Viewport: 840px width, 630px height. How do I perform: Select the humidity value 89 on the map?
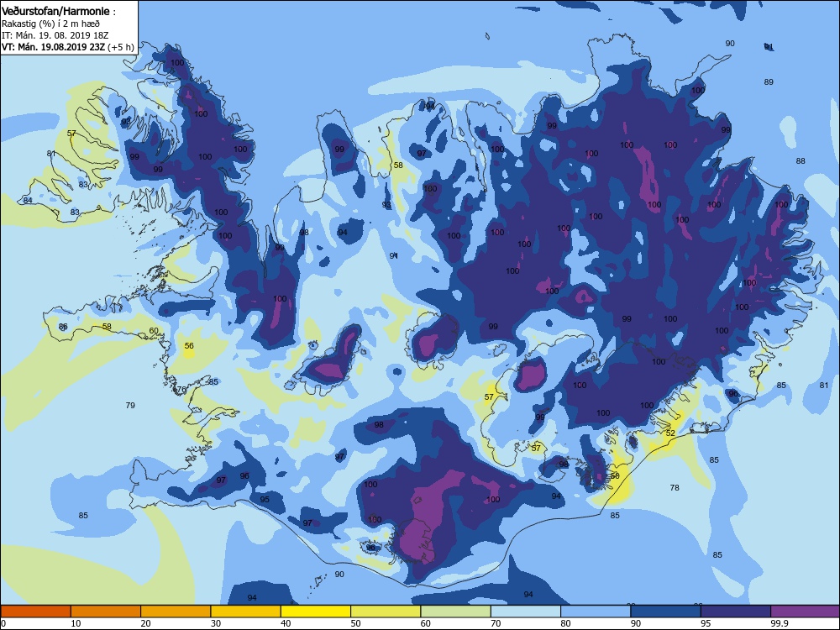tap(769, 82)
